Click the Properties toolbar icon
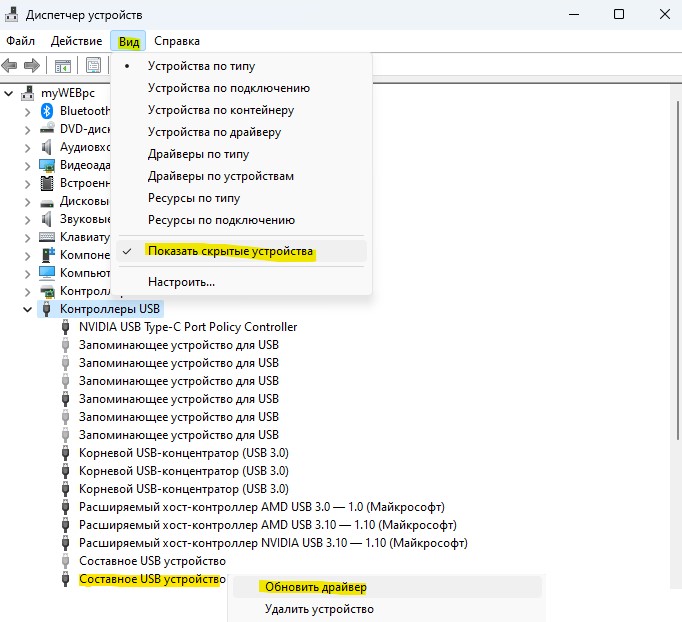The width and height of the screenshot is (682, 622). [x=93, y=66]
